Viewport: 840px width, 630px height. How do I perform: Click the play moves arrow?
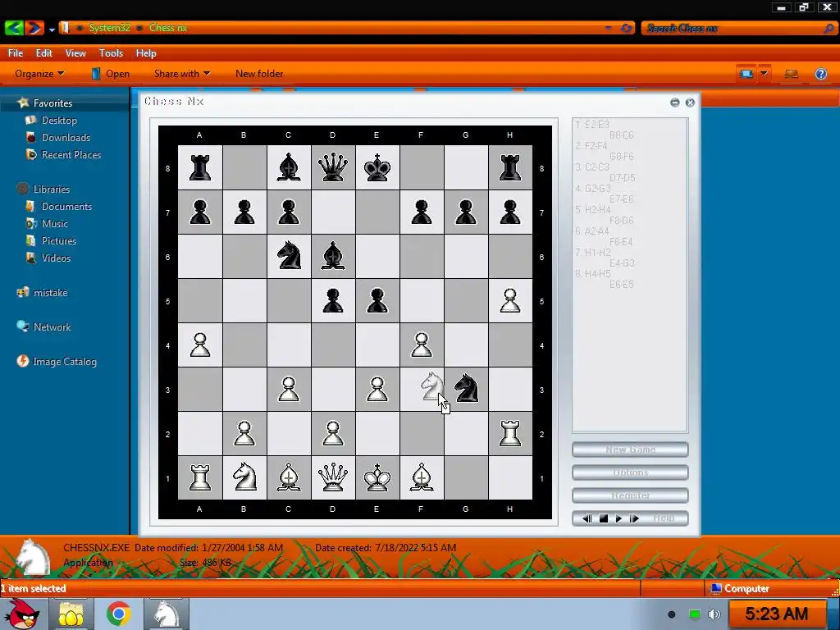coord(619,518)
